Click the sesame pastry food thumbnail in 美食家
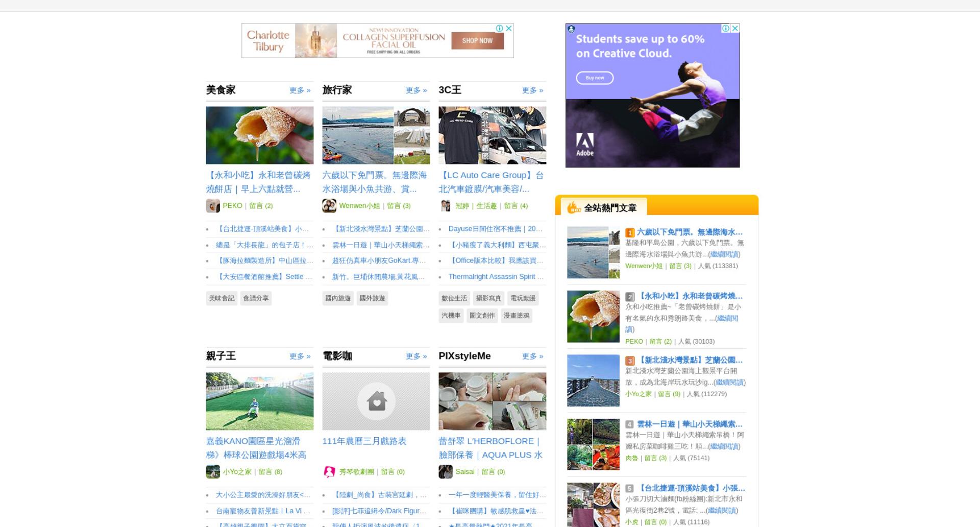 click(260, 135)
